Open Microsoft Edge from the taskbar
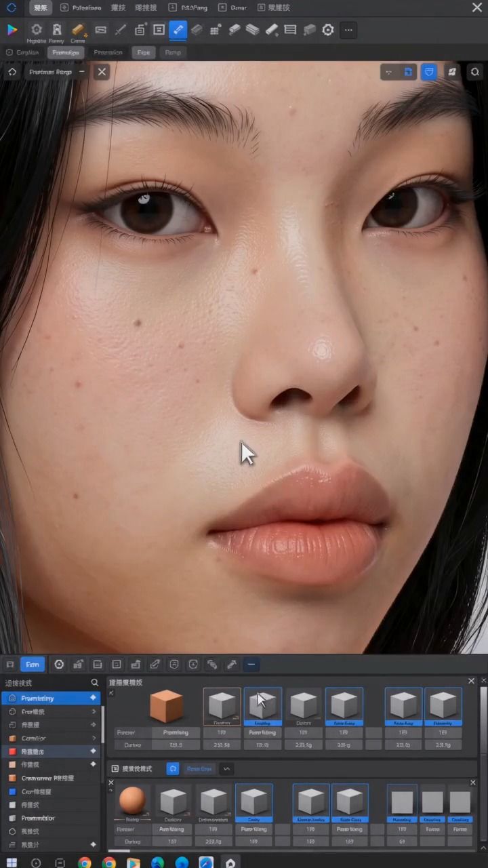The height and width of the screenshot is (868, 488). coord(157,863)
